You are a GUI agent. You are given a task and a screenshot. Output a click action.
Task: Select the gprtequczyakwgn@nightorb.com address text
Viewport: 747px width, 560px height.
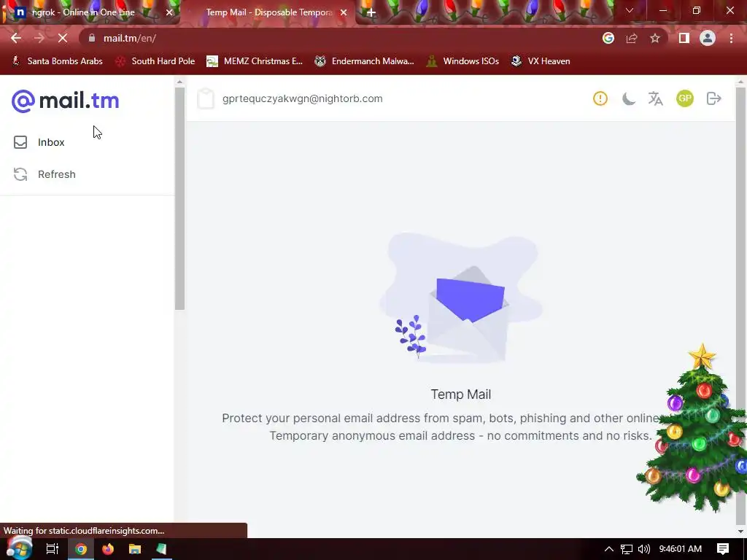[x=303, y=98]
